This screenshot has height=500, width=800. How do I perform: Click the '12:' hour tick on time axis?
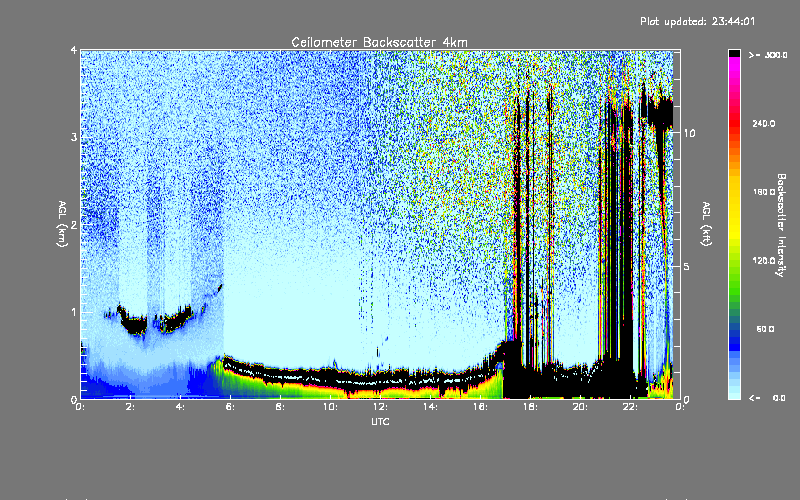(380, 407)
